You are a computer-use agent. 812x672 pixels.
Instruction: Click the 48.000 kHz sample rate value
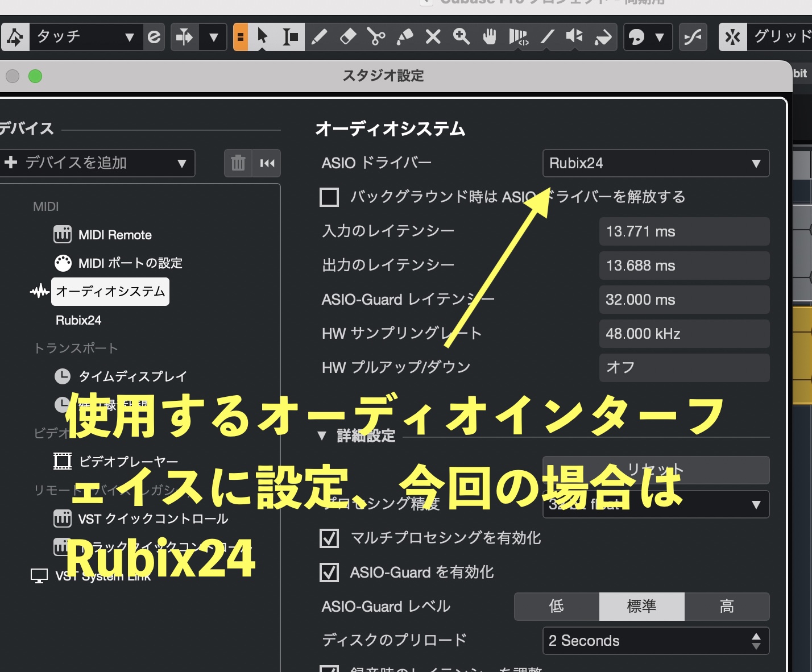(684, 334)
